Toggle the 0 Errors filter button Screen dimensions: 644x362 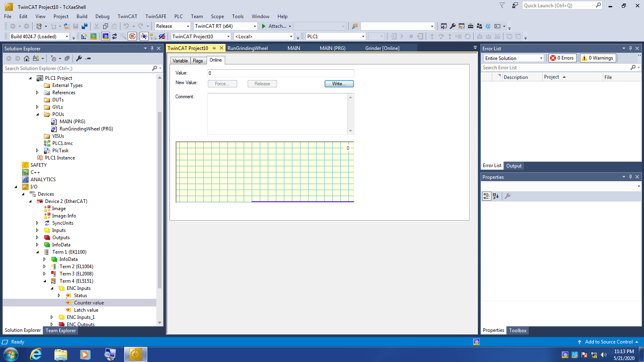tap(562, 58)
